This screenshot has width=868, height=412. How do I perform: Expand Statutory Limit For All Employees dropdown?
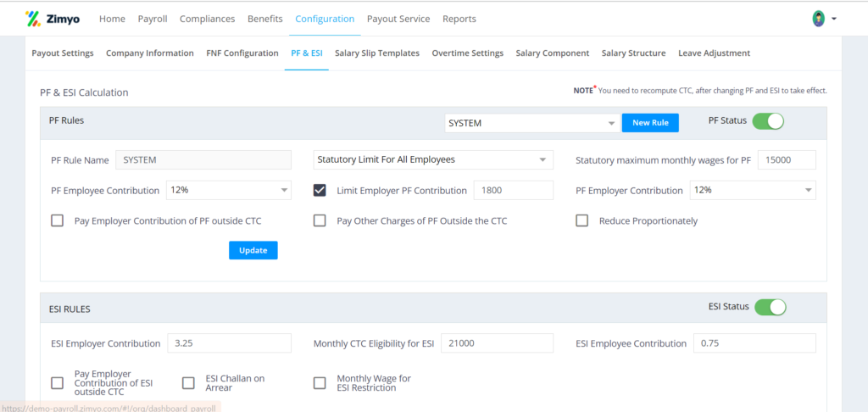pos(433,159)
